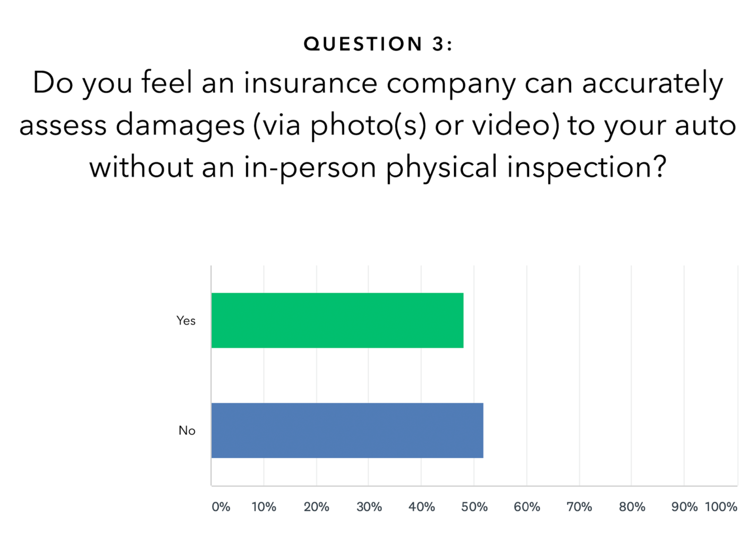Click the 30% axis tick label

click(x=369, y=507)
